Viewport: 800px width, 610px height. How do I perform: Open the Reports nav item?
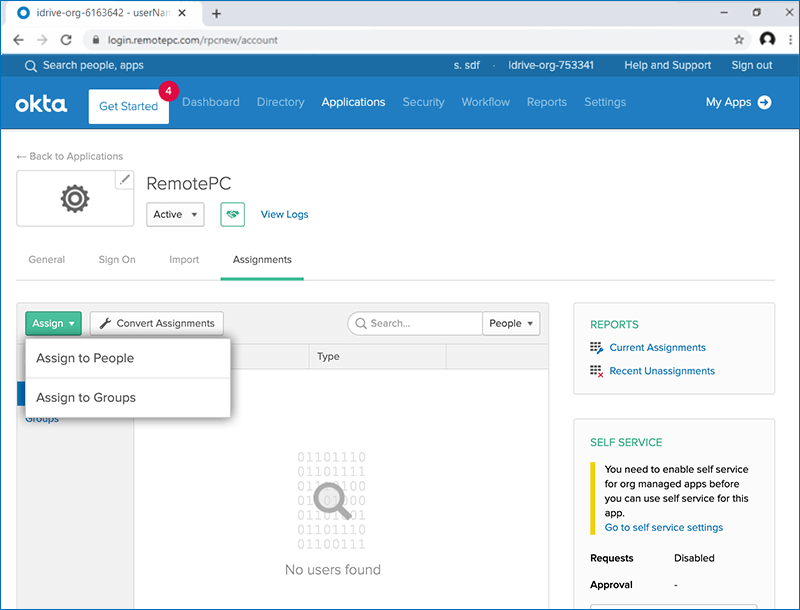(x=547, y=102)
